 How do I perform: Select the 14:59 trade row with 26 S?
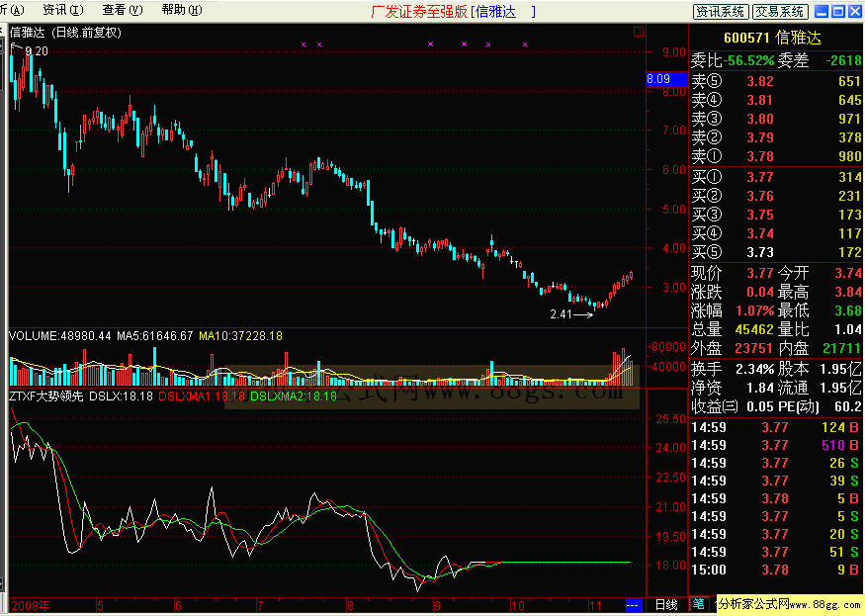[x=776, y=463]
